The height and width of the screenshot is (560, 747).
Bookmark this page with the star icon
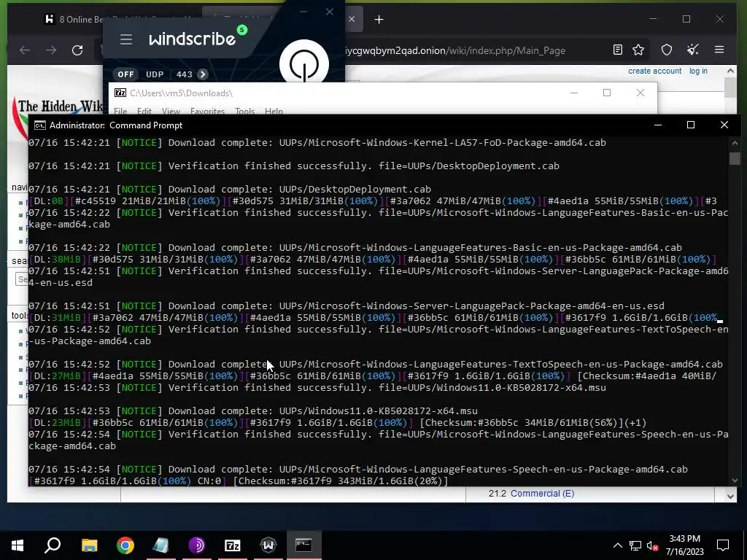[x=638, y=50]
